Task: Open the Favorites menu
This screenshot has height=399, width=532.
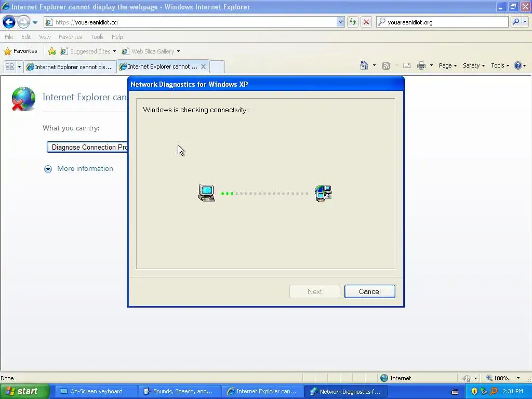Action: coord(70,37)
